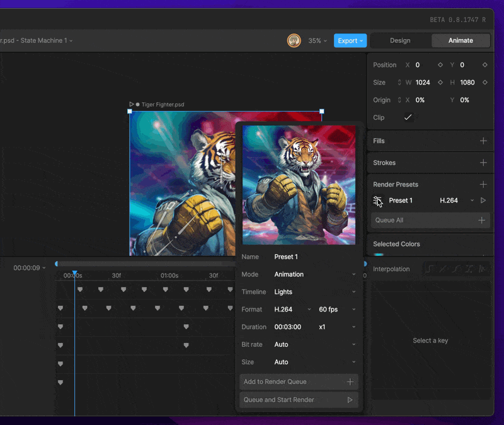
Task: Add a new stroke with the plus icon
Action: click(x=483, y=163)
